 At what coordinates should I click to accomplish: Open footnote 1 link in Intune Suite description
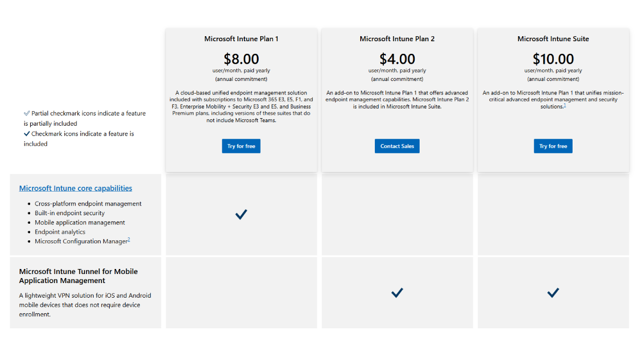[x=565, y=106]
